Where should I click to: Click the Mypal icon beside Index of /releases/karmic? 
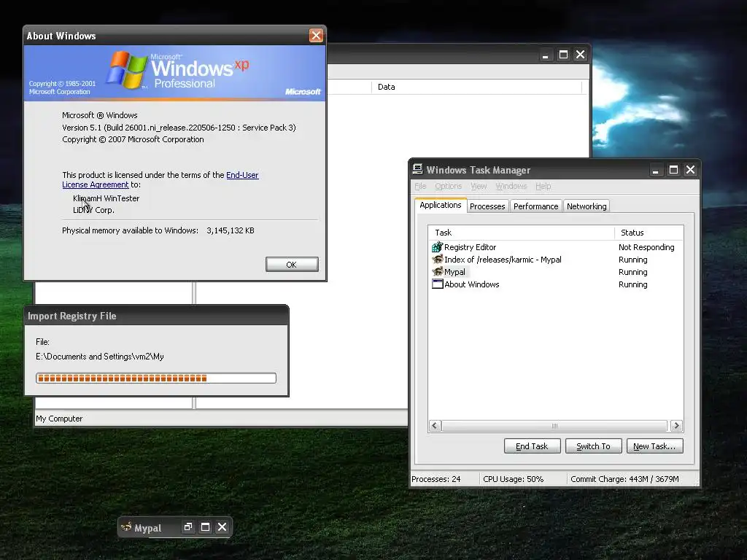pyautogui.click(x=437, y=260)
